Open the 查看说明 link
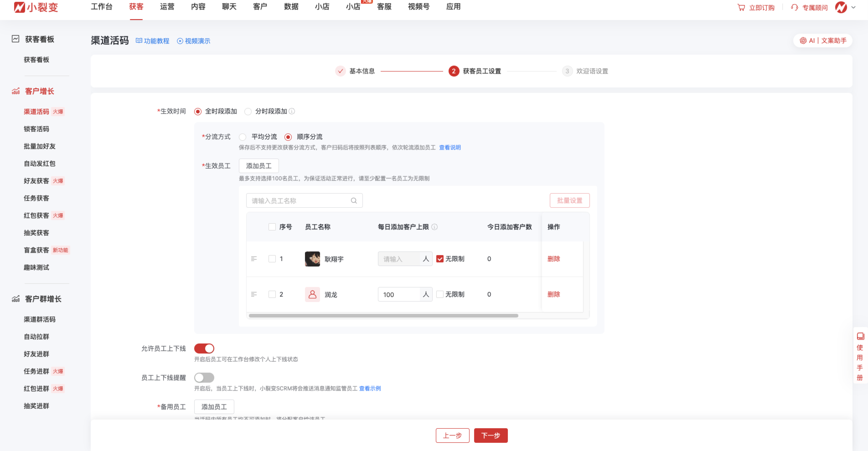 click(449, 148)
